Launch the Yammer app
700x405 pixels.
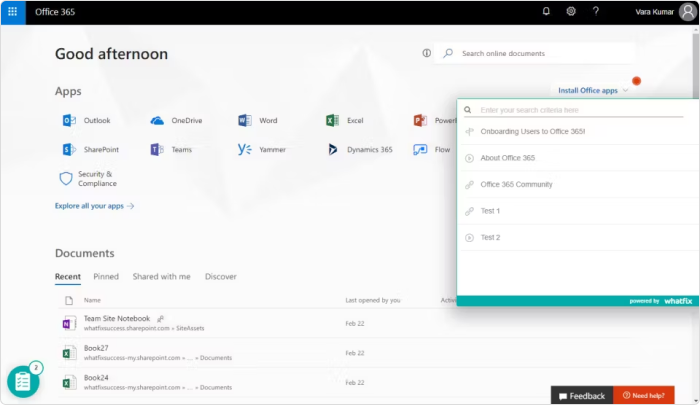pos(262,150)
